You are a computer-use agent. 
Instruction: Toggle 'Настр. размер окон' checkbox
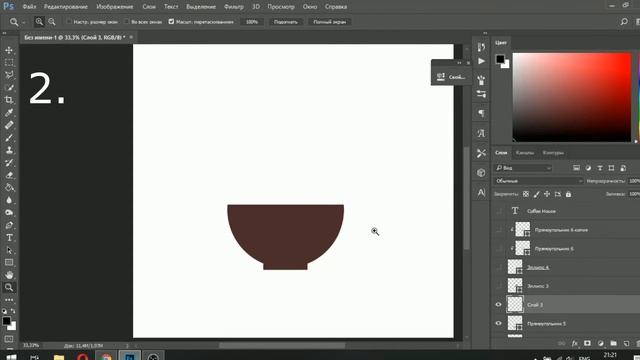tap(69, 22)
